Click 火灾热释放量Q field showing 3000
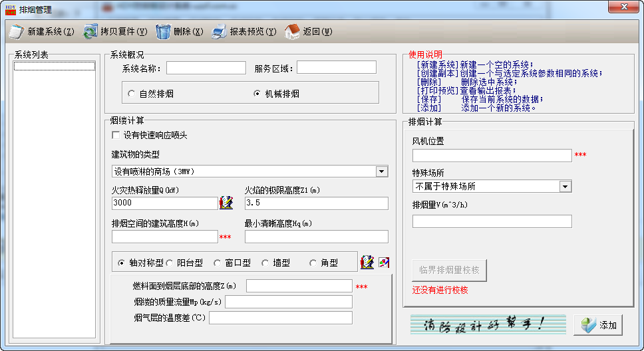Image resolution: width=644 pixels, height=351 pixels. (165, 203)
